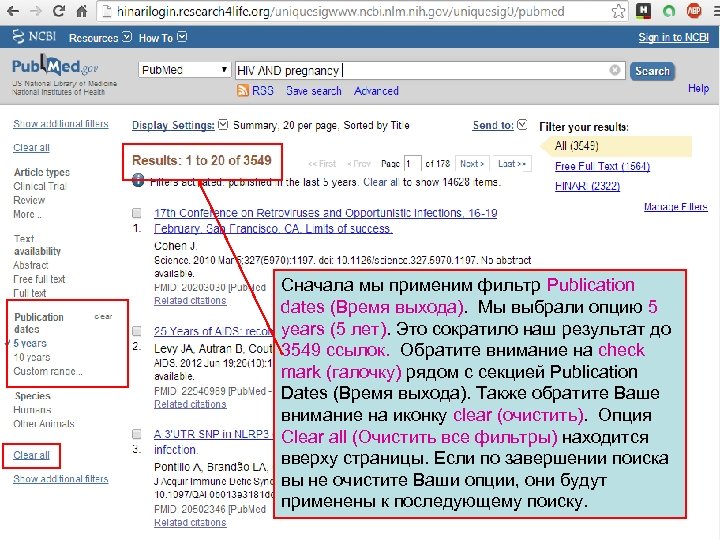Tick checkbox for result 2 Levy JA article
The height and width of the screenshot is (540, 720).
[137, 331]
